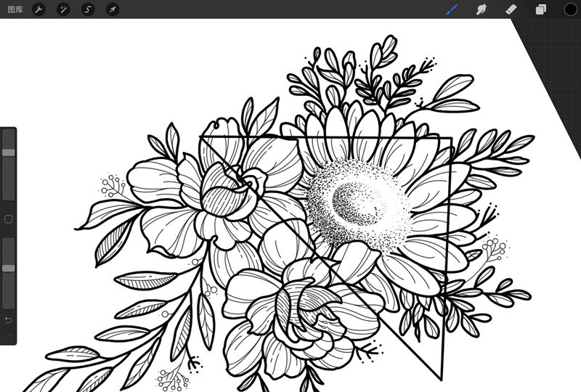Activate the Transform arrow tool
581x392 pixels.
pos(112,9)
